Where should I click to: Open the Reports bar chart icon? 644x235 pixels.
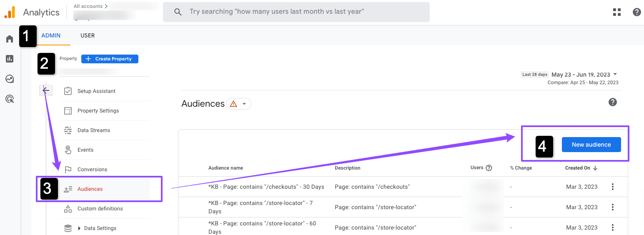pos(10,59)
